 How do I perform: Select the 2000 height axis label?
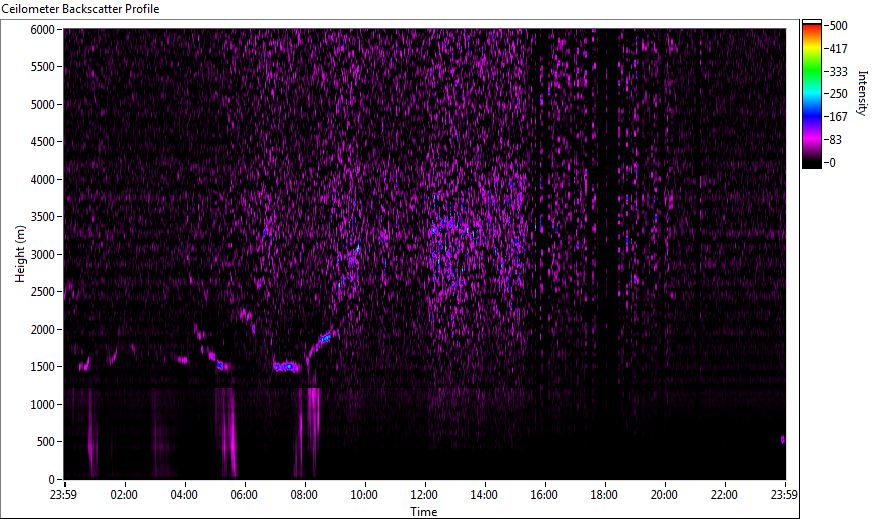point(42,330)
